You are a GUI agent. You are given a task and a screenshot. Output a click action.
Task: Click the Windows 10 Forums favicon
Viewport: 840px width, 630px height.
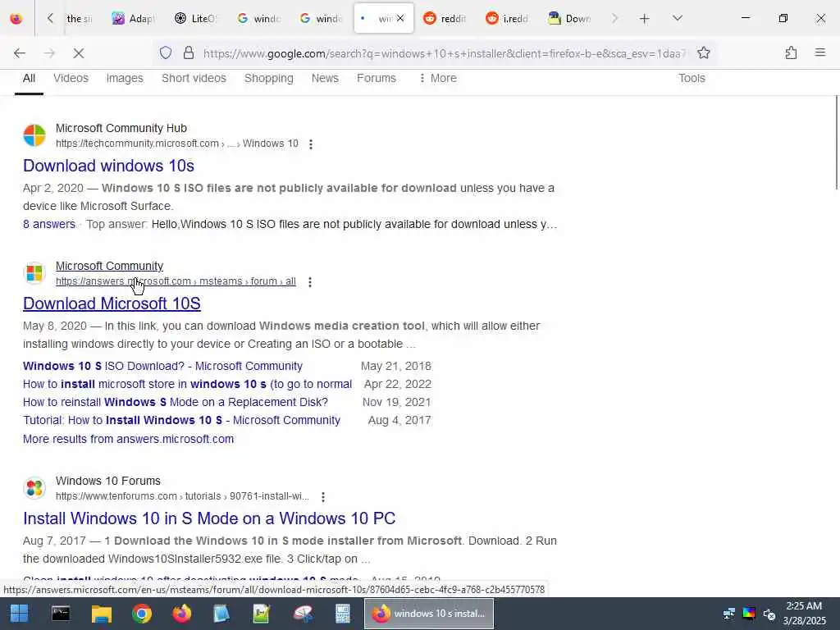[x=34, y=488]
